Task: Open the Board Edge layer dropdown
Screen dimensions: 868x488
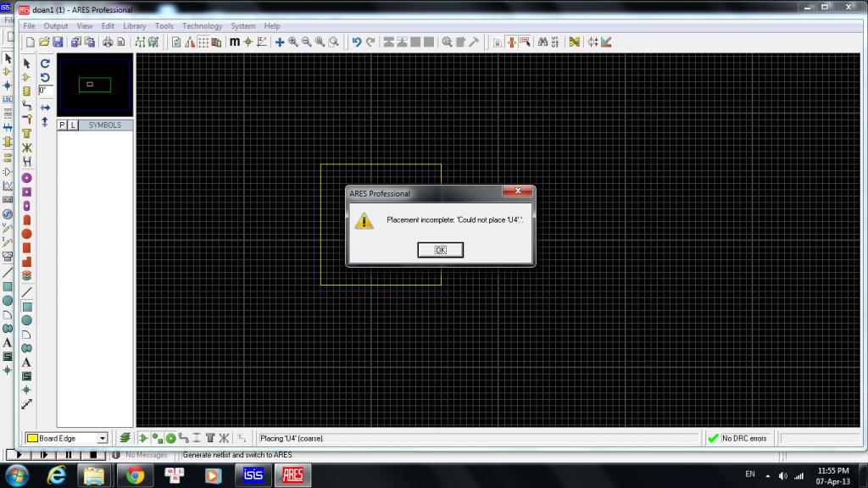Action: 103,438
